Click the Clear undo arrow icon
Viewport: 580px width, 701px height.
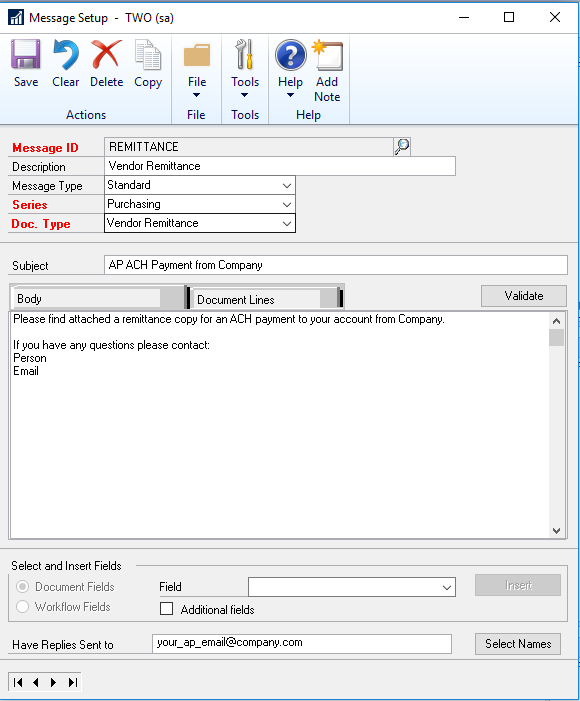click(x=65, y=55)
